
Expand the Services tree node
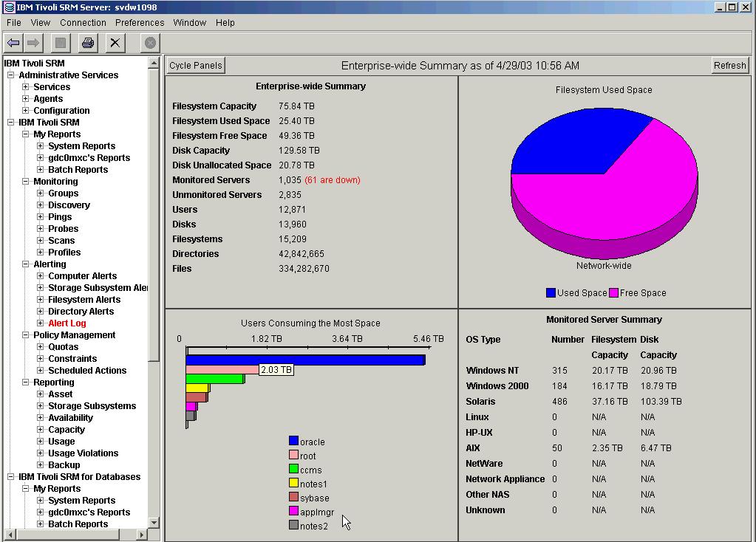point(26,86)
